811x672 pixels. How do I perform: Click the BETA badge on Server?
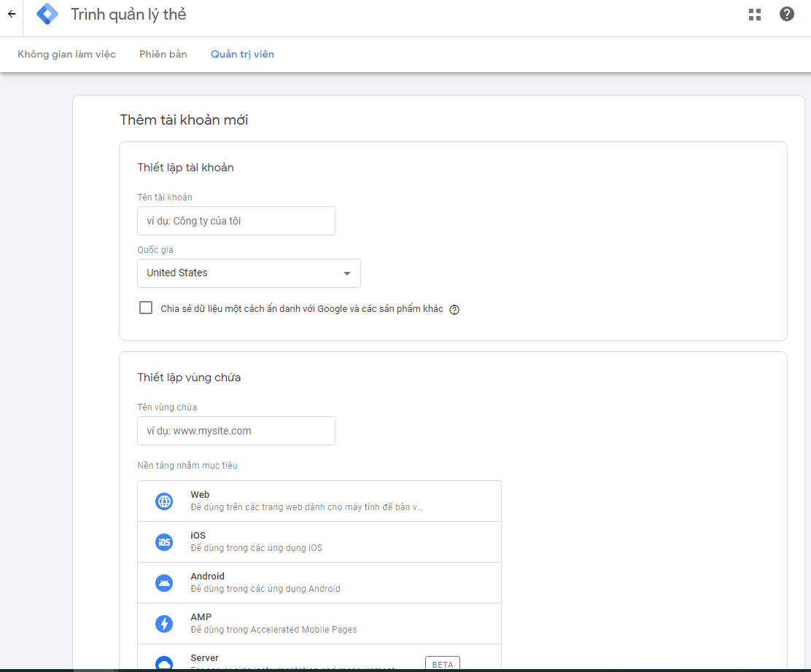coord(443,664)
